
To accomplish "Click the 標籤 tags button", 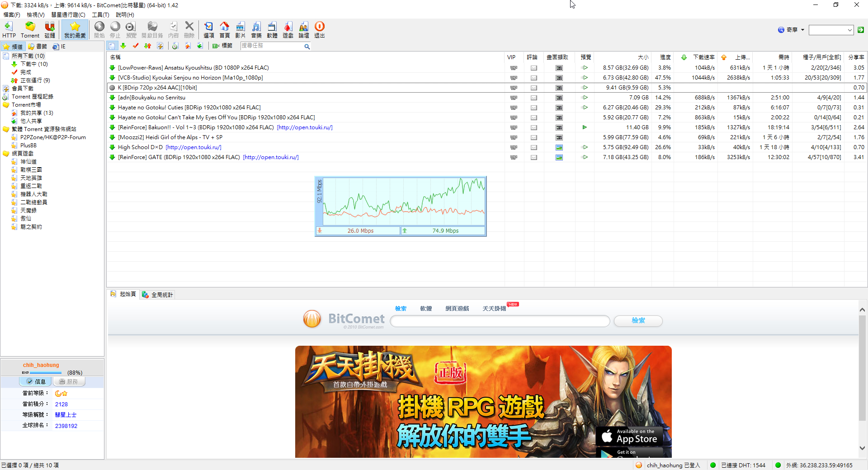I will (222, 46).
